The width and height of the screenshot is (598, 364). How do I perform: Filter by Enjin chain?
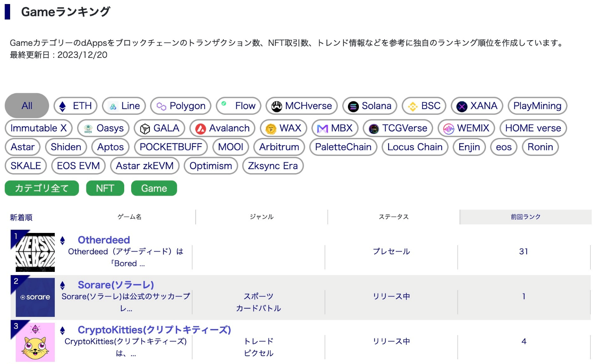click(x=469, y=147)
